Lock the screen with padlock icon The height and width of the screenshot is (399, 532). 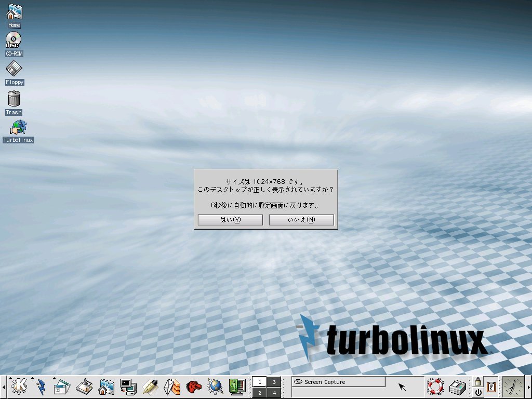pos(478,381)
